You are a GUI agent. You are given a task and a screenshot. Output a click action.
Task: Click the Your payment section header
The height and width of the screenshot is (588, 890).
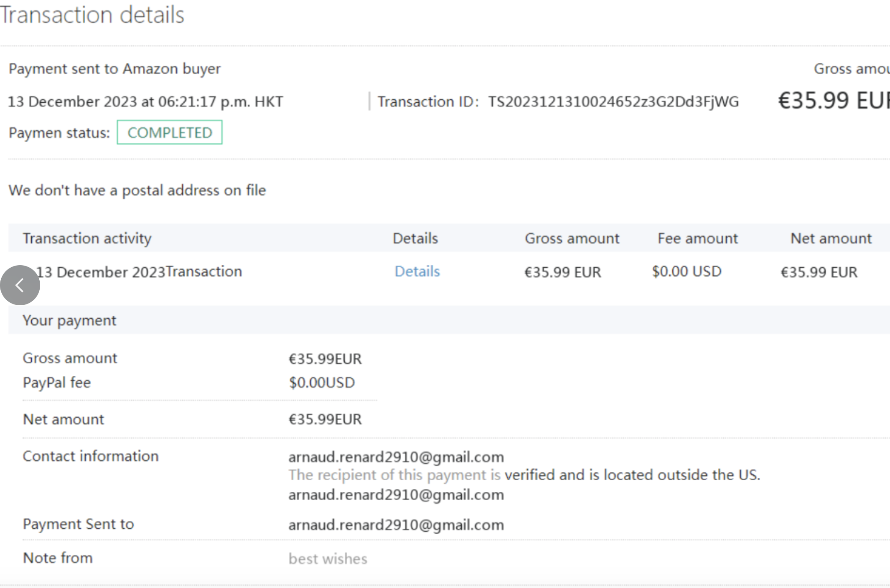[69, 320]
